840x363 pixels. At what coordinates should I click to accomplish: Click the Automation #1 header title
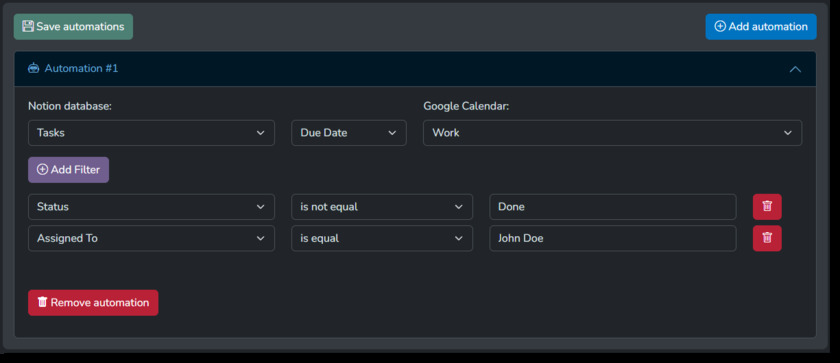click(81, 69)
